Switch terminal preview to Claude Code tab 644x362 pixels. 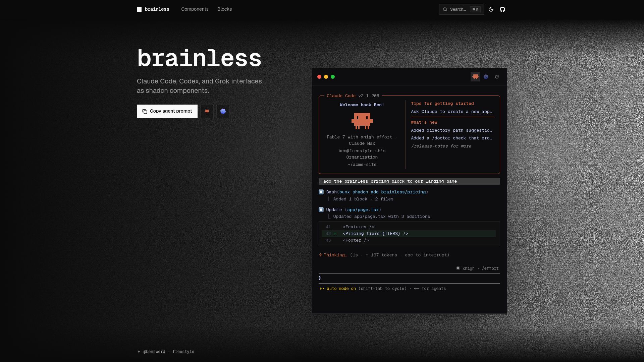[475, 77]
